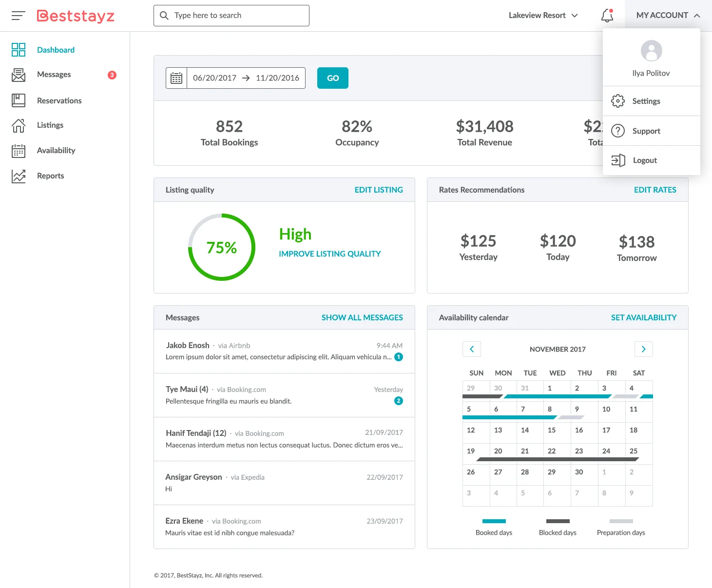Open Jakob Enosh message
712x588 pixels.
[x=284, y=351]
